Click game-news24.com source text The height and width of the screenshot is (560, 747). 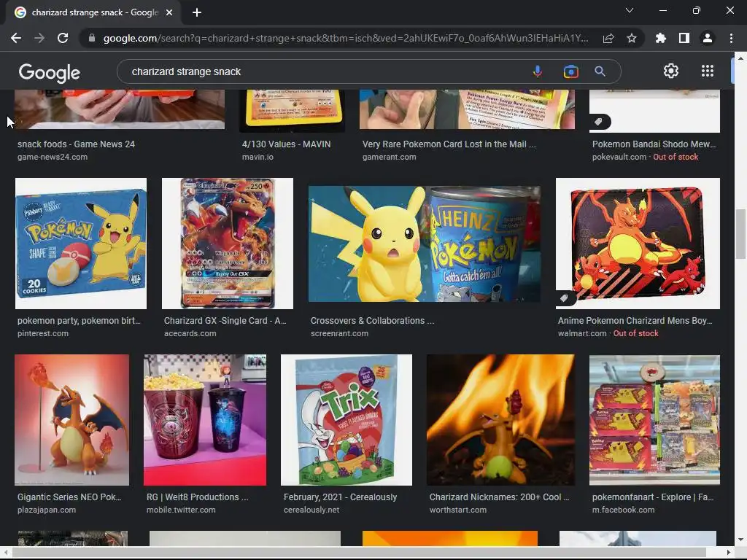tap(53, 157)
